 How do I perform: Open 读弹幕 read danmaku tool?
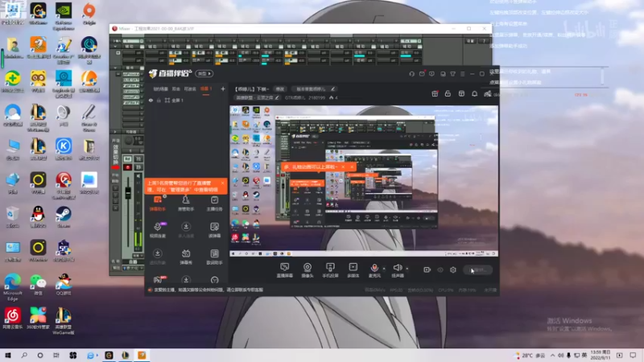(x=214, y=230)
